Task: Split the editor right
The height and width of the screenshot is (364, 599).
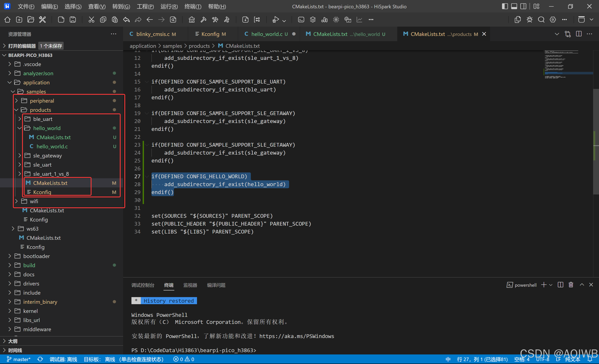Action: click(579, 34)
